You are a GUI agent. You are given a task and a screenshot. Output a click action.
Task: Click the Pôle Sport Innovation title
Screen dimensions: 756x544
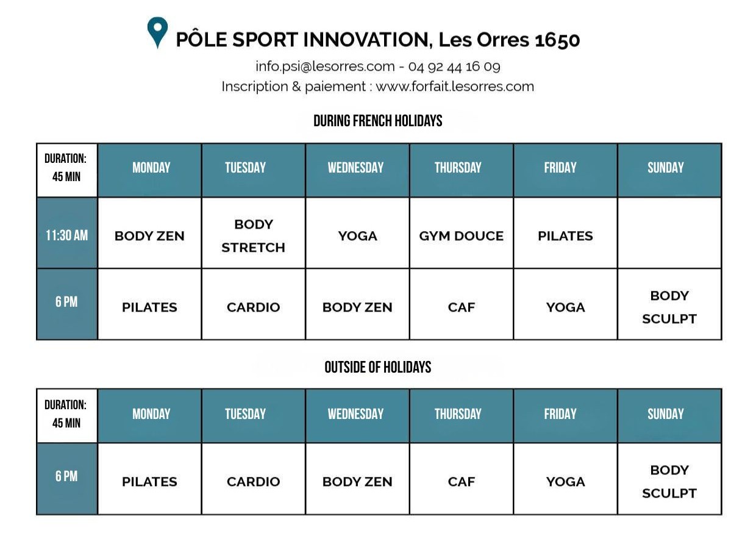(377, 40)
